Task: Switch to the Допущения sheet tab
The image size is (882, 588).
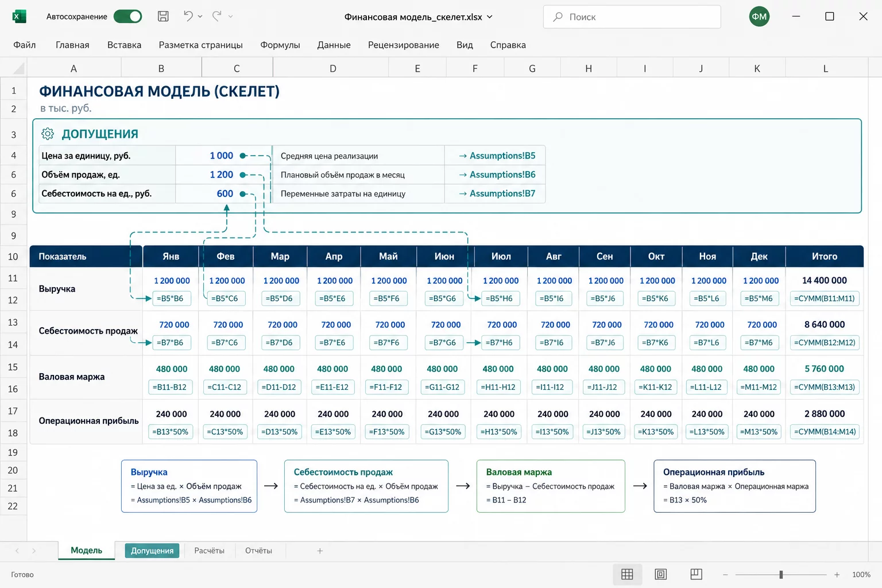Action: click(x=152, y=551)
